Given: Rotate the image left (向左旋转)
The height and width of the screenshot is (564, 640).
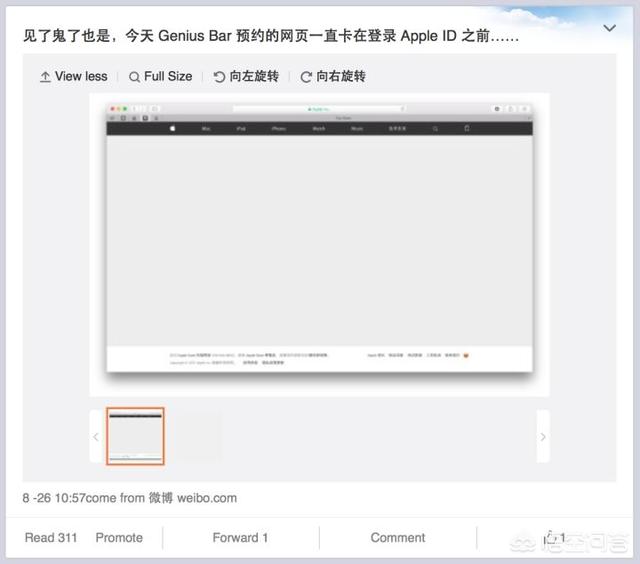Looking at the screenshot, I should (246, 76).
